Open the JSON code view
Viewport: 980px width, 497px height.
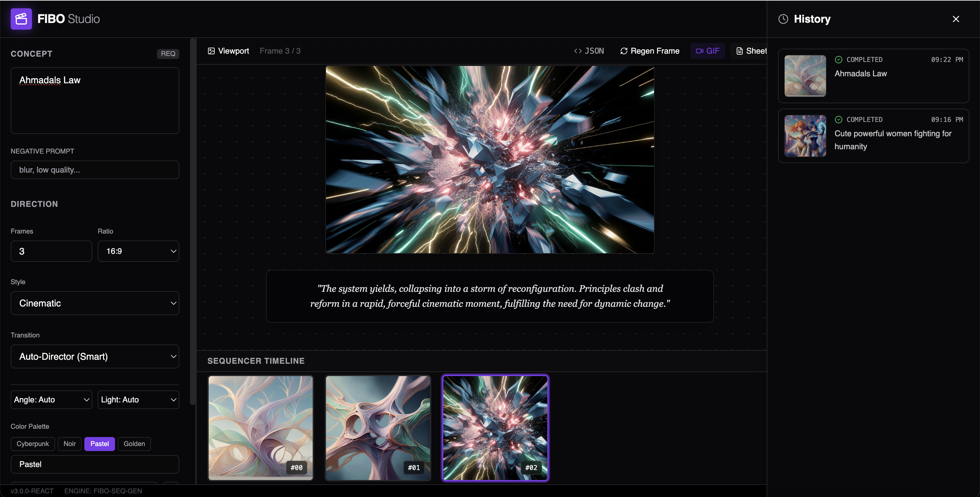tap(589, 51)
